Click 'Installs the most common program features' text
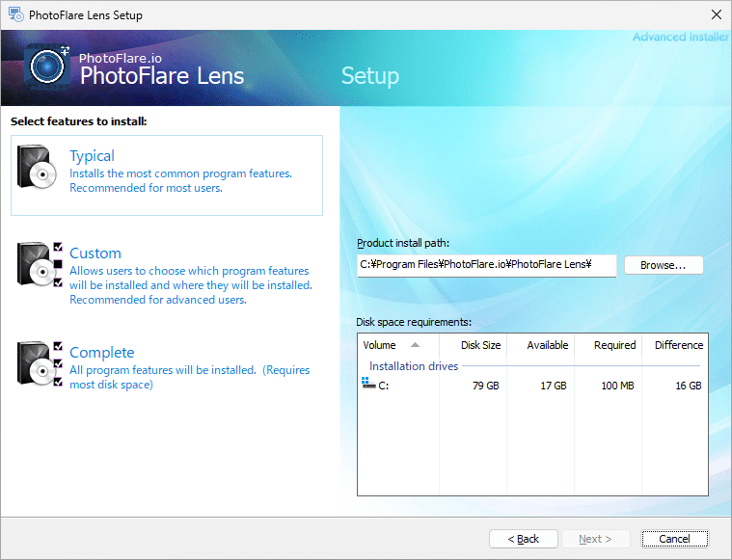 click(180, 173)
